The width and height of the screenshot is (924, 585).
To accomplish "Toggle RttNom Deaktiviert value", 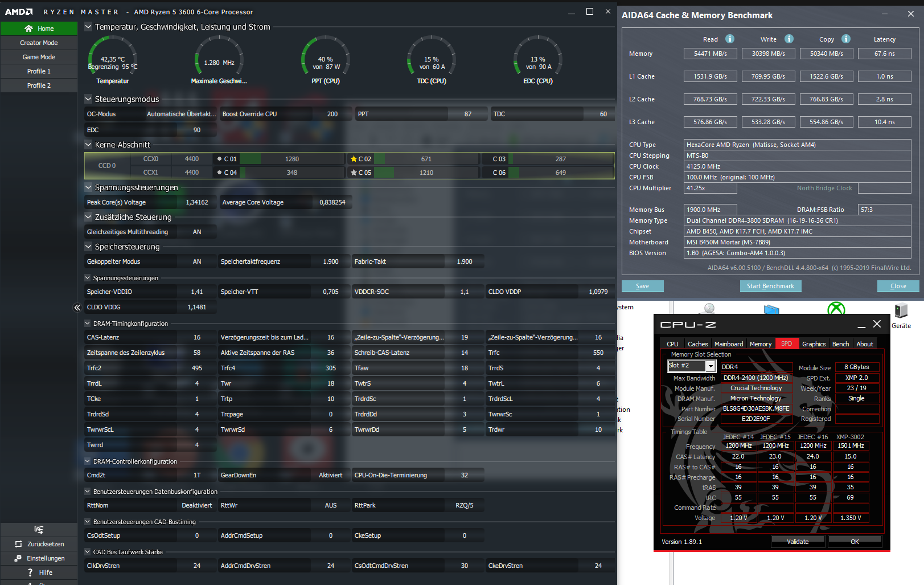I will pyautogui.click(x=197, y=505).
